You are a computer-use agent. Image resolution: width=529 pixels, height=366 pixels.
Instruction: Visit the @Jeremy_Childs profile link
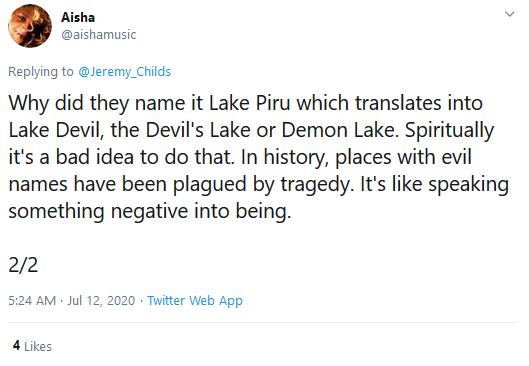(124, 72)
